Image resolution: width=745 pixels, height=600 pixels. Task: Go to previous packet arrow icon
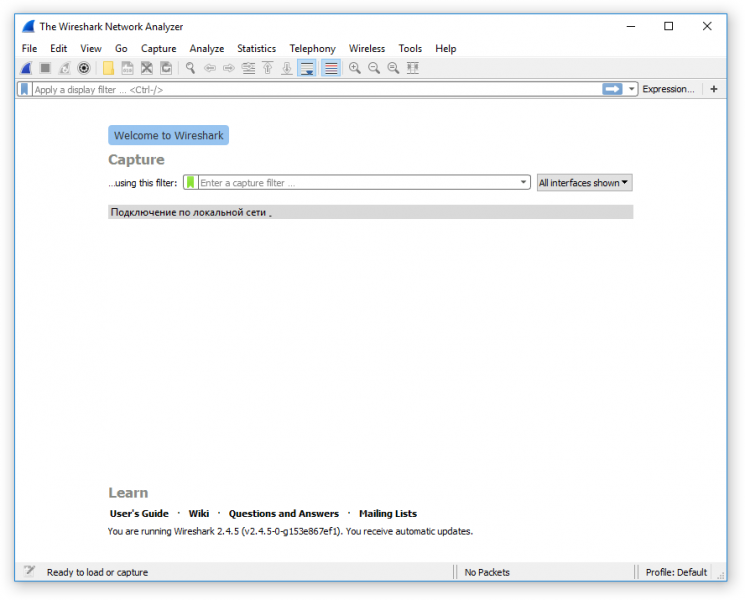click(x=210, y=68)
